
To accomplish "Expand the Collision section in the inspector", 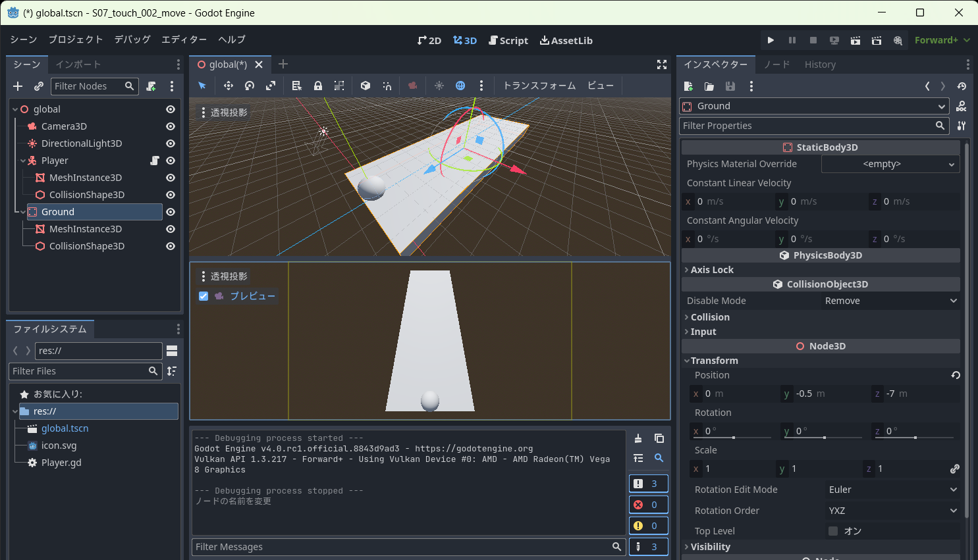I will coord(707,317).
